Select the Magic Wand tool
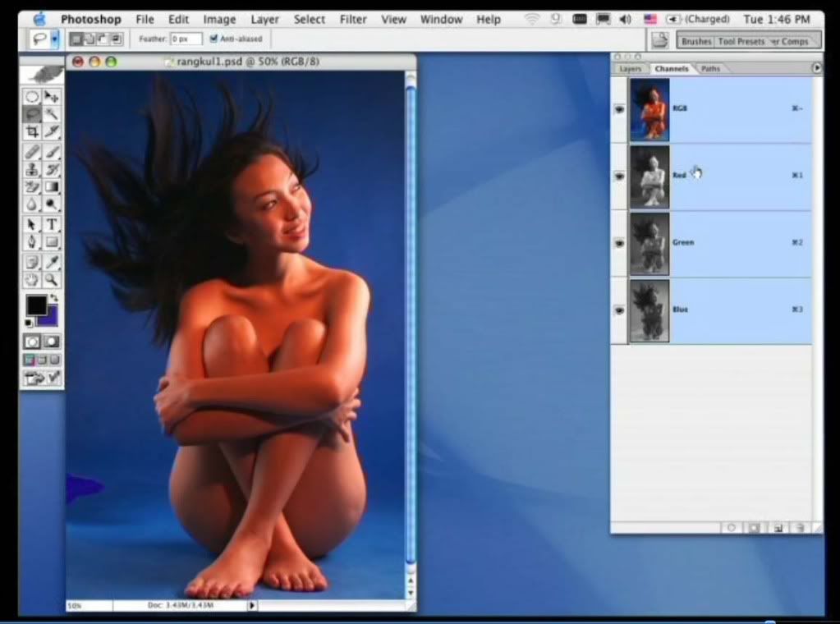This screenshot has width=840, height=624. (52, 114)
